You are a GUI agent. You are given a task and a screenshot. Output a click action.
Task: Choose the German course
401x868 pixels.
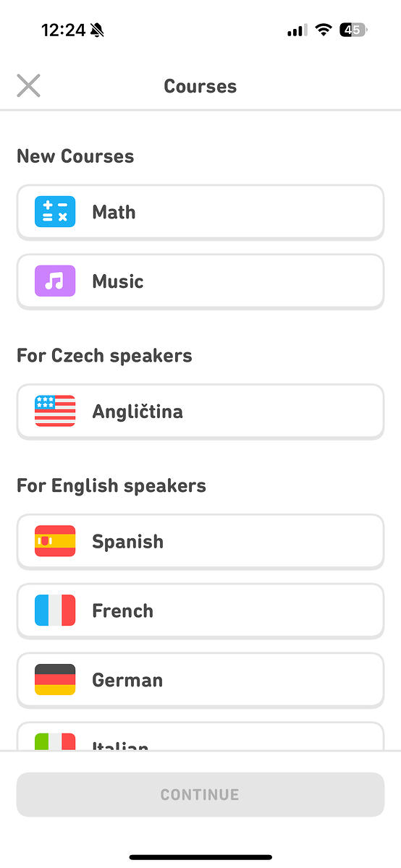[200, 681]
